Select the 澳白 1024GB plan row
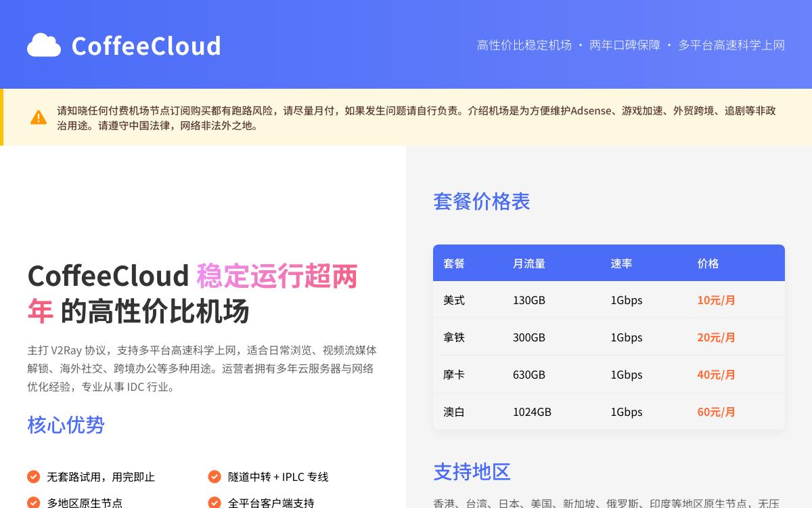 [x=609, y=411]
